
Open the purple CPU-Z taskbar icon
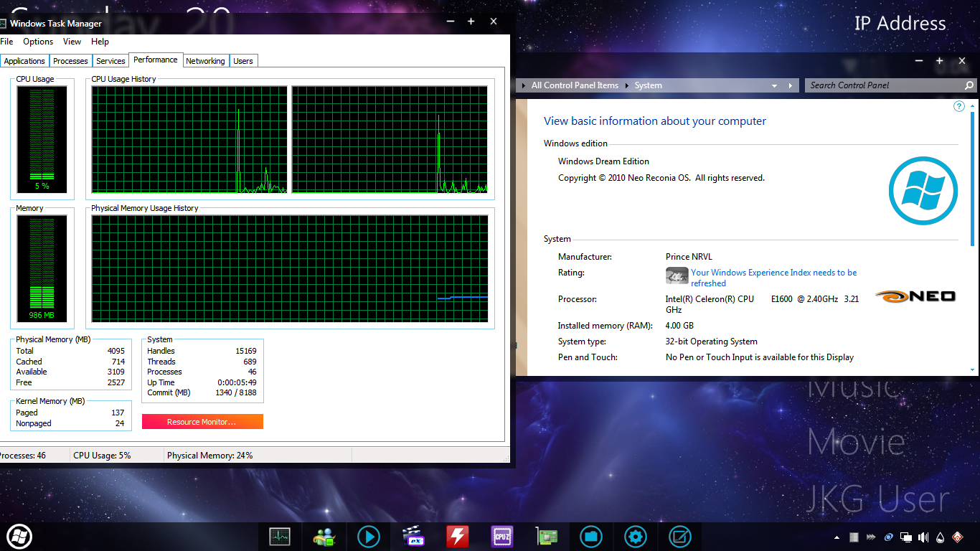click(x=501, y=537)
